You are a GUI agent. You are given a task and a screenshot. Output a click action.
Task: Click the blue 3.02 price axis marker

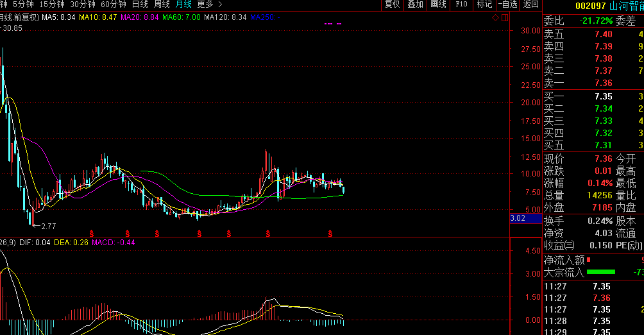pyautogui.click(x=526, y=218)
